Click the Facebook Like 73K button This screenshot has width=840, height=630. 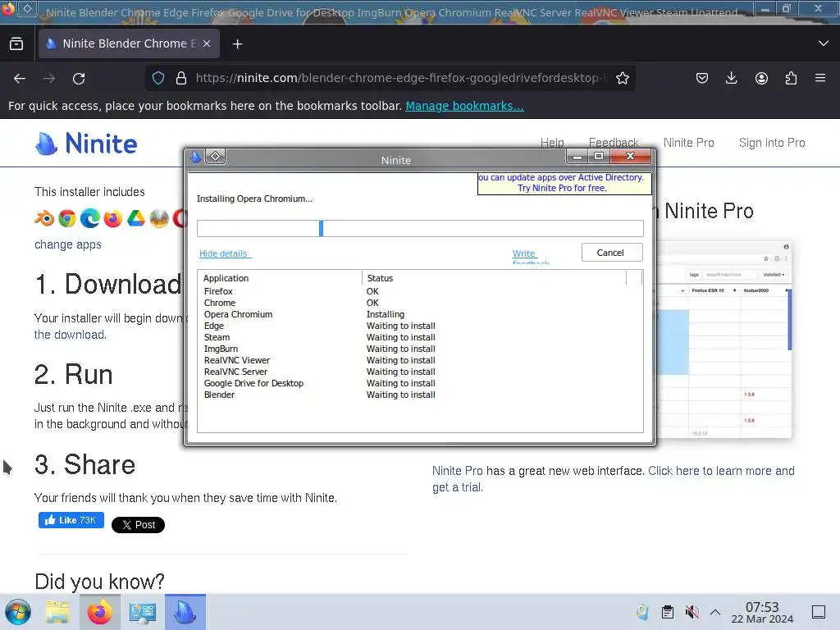tap(71, 520)
